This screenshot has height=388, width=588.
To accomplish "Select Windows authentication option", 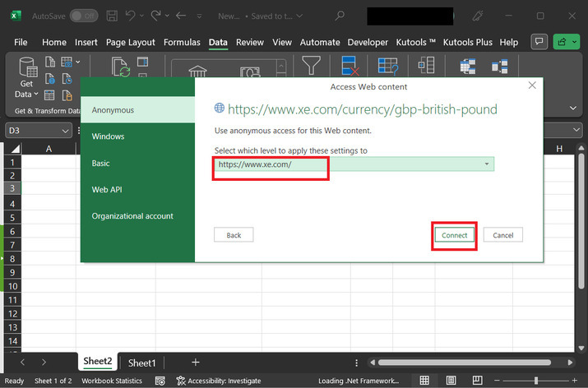I will (137, 136).
